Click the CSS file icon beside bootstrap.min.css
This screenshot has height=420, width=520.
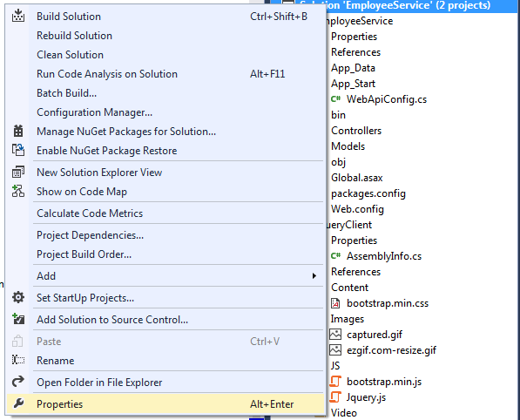335,303
